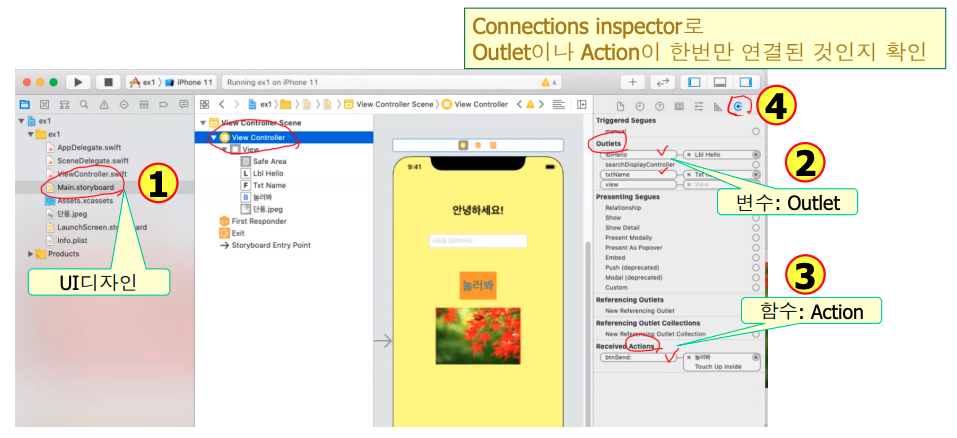Open the Breakpoint navigator icon
The width and height of the screenshot is (957, 438).
pyautogui.click(x=164, y=104)
